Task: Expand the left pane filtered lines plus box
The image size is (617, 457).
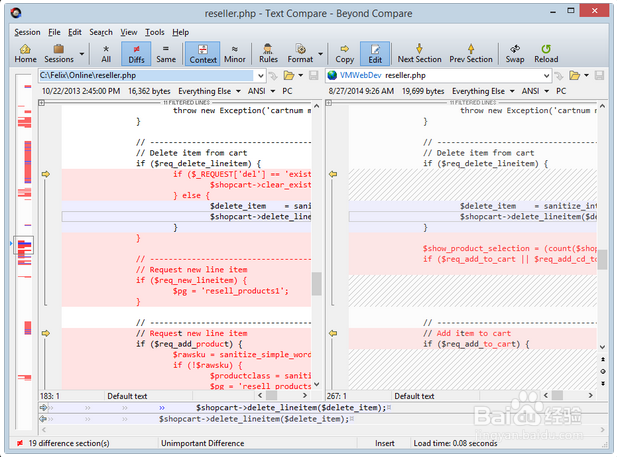Action: point(41,103)
